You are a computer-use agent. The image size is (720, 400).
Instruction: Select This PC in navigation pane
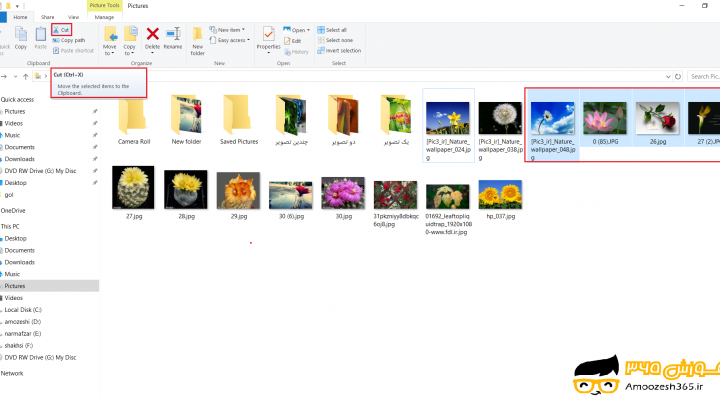tap(10, 226)
